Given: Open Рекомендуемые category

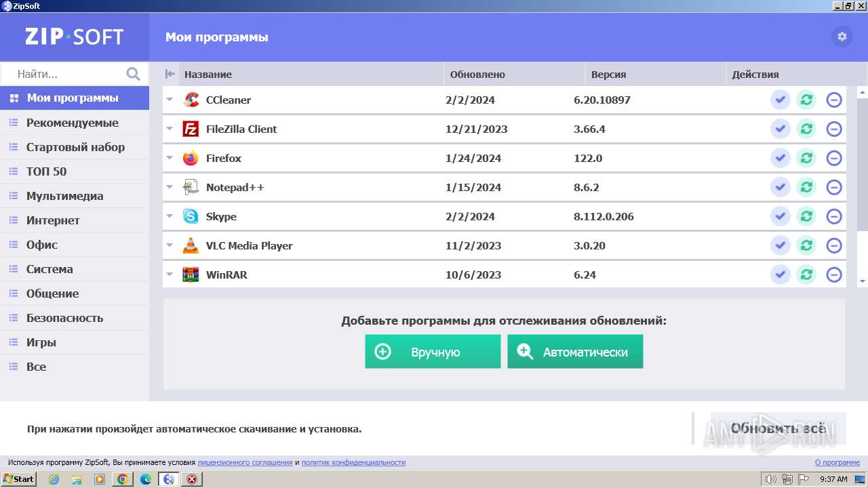Looking at the screenshot, I should [x=75, y=123].
